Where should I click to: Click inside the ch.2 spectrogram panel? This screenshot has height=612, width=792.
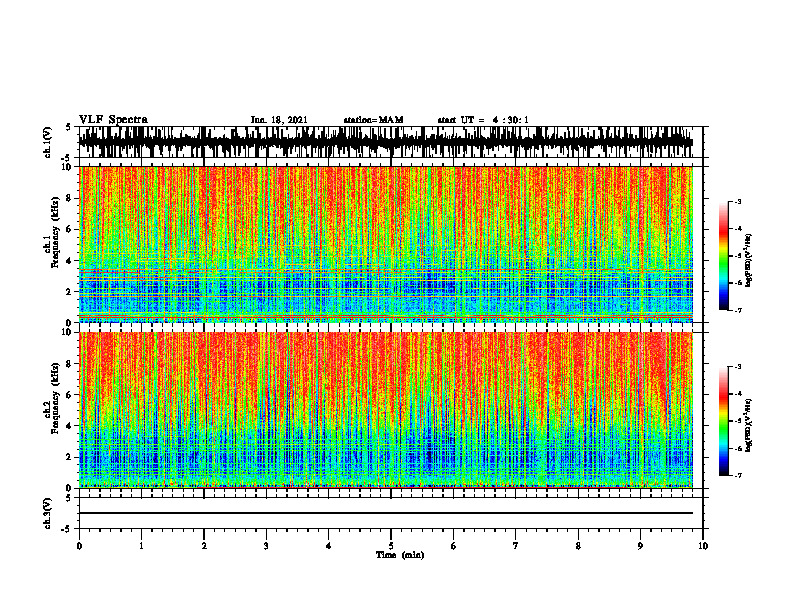[385, 410]
